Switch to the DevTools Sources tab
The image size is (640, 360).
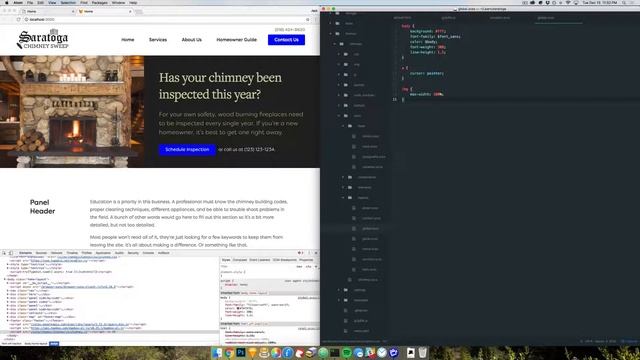click(41, 253)
